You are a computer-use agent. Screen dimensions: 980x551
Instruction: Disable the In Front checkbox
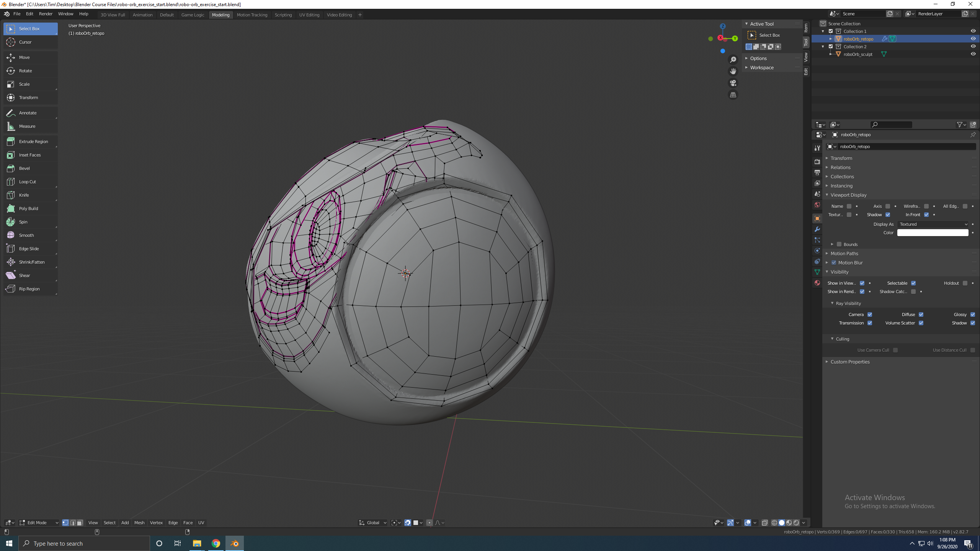tap(926, 215)
